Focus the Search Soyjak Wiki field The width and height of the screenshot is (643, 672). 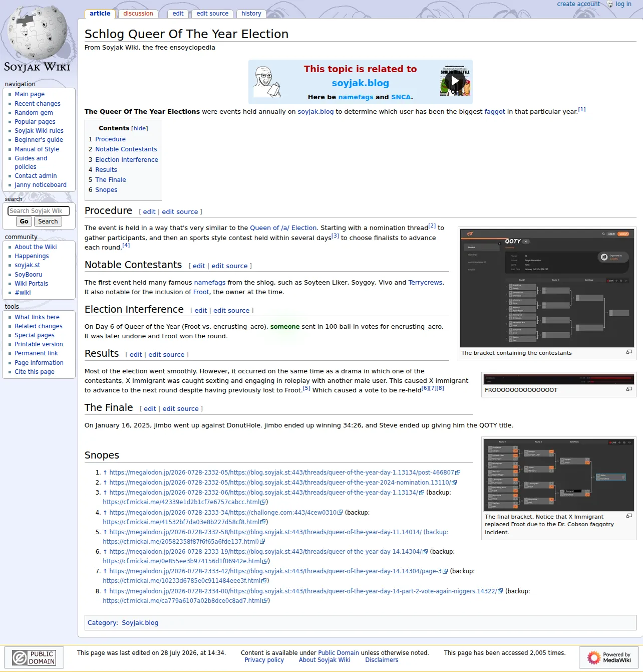click(x=39, y=211)
